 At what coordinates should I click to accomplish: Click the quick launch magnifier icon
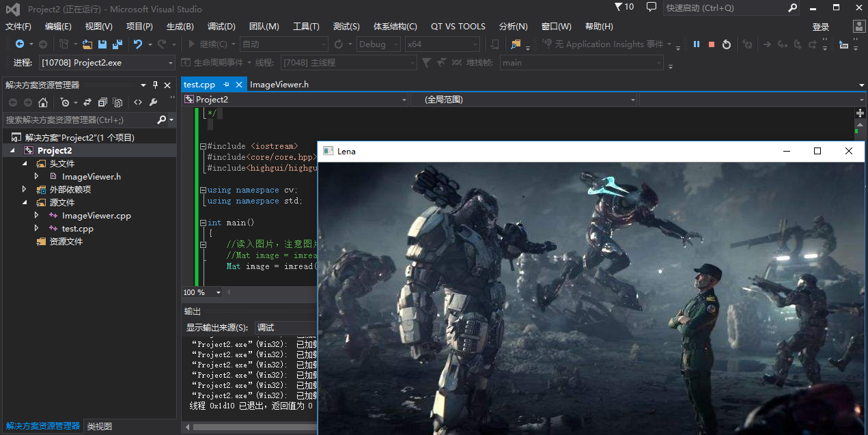[793, 8]
